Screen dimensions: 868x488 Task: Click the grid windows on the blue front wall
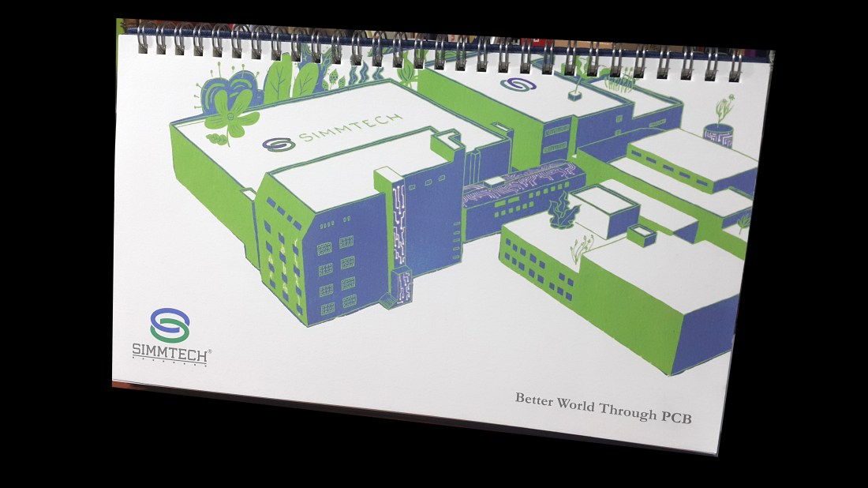coord(337,272)
